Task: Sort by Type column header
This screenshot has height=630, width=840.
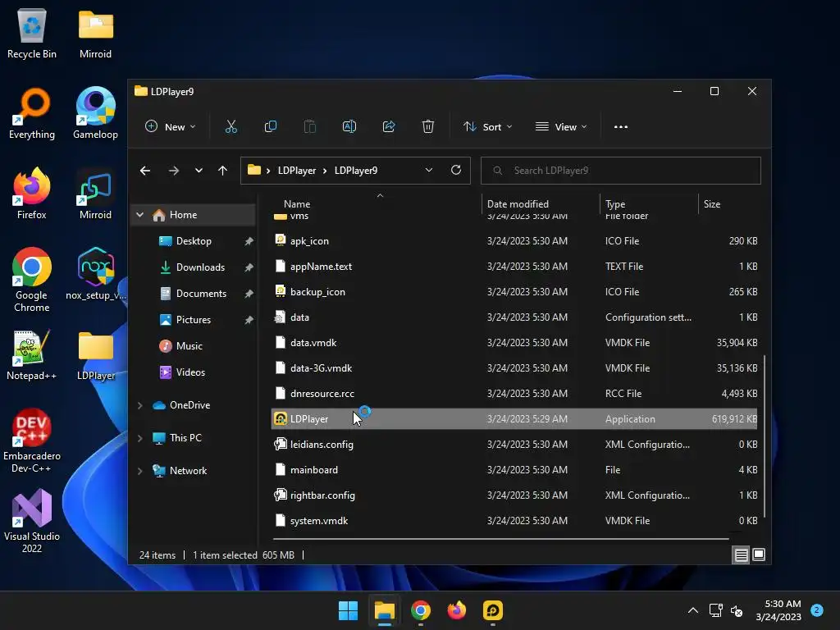Action: click(x=615, y=204)
